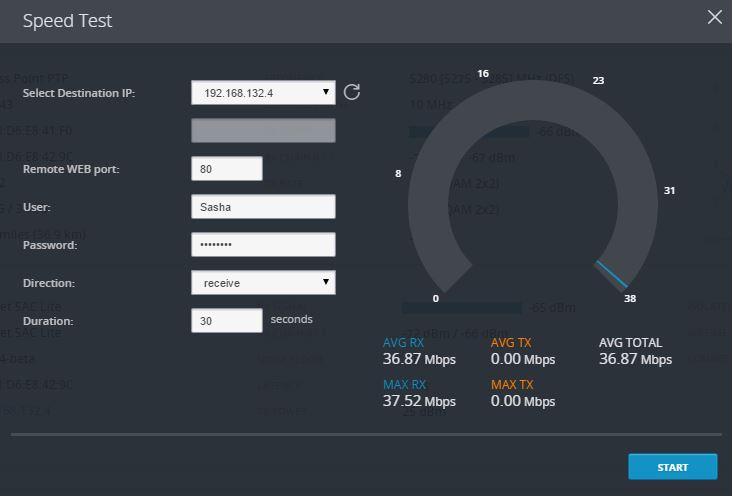Click the START button
This screenshot has width=732, height=496.
click(672, 467)
